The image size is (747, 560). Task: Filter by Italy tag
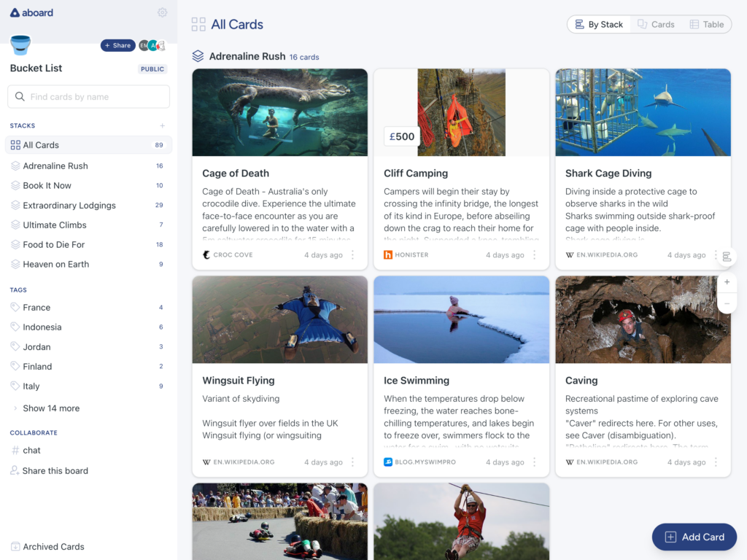click(88, 386)
